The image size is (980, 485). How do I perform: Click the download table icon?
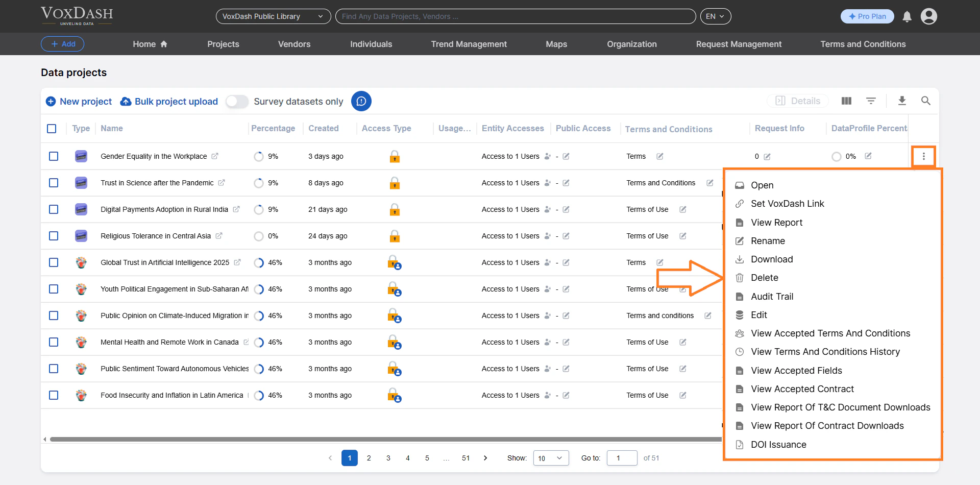click(902, 101)
